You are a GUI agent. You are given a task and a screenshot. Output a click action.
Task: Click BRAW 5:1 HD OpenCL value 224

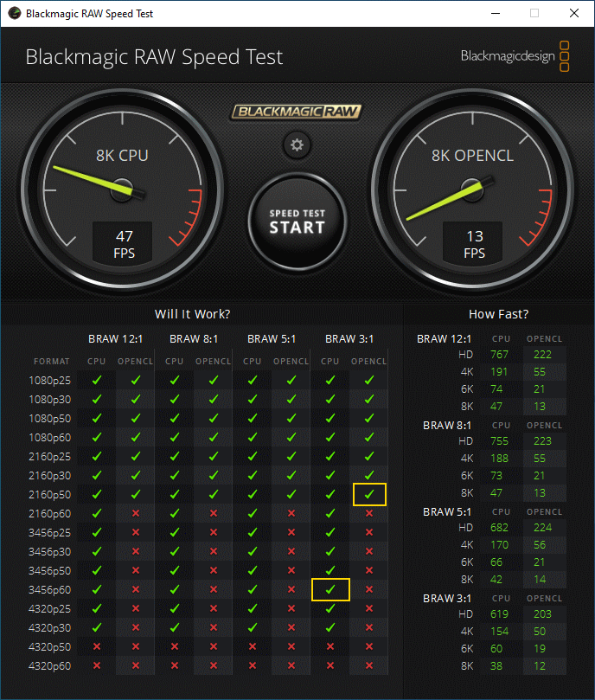(542, 528)
